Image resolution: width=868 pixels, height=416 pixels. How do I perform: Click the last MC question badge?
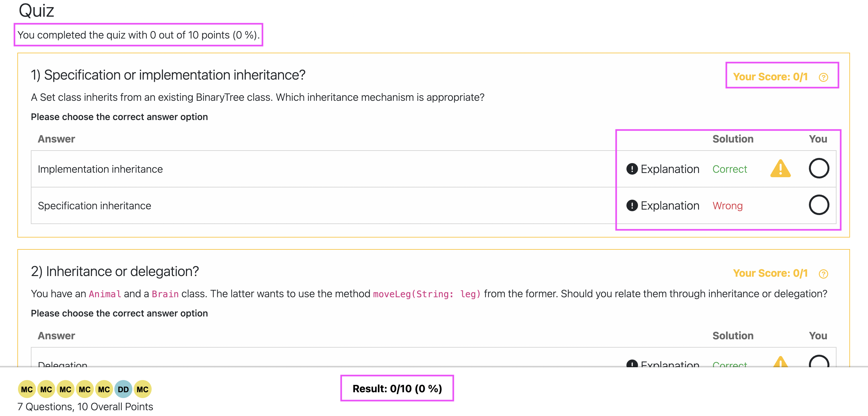click(142, 389)
